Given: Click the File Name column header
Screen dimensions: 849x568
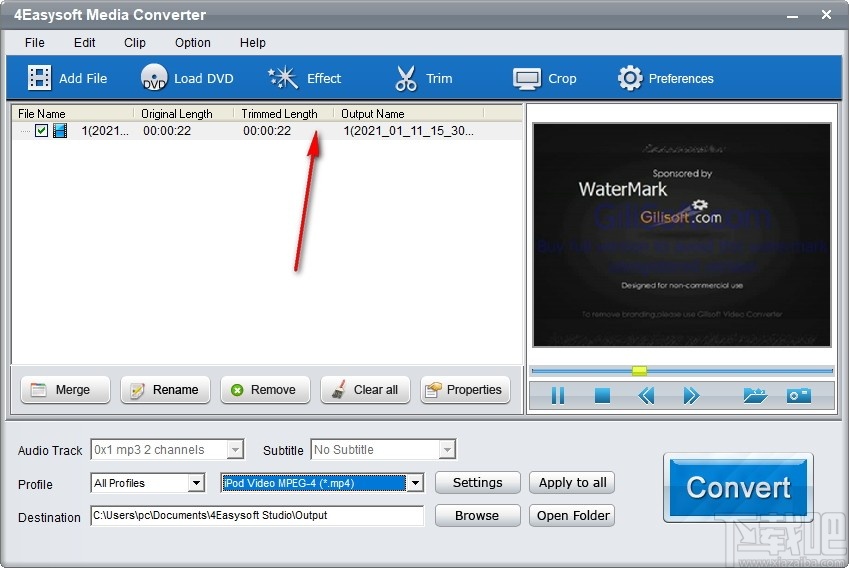Looking at the screenshot, I should (x=73, y=114).
